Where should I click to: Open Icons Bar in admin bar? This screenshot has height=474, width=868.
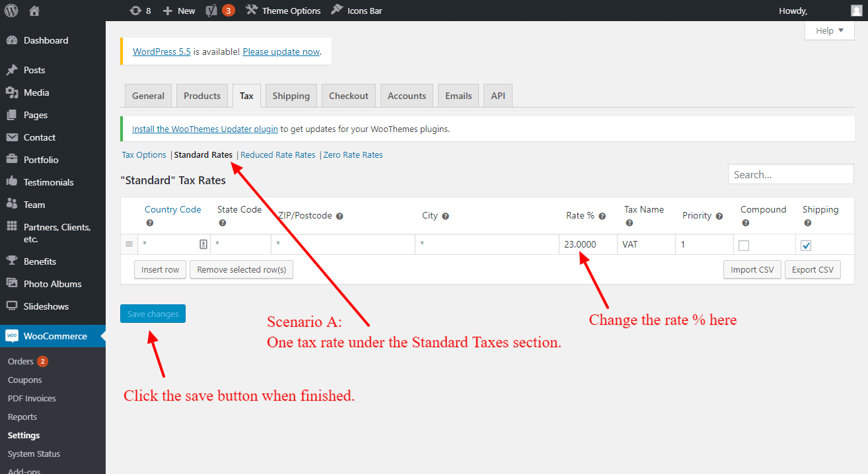pyautogui.click(x=356, y=11)
